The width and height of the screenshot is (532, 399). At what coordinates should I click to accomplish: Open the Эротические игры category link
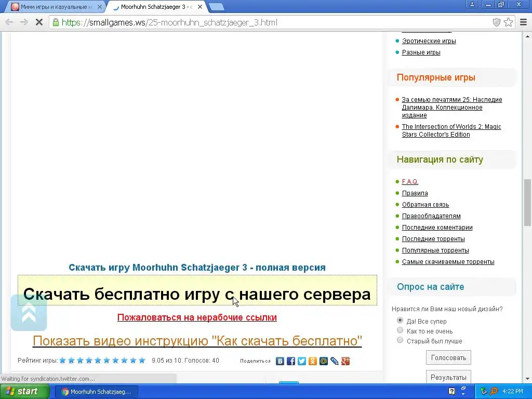click(x=429, y=41)
